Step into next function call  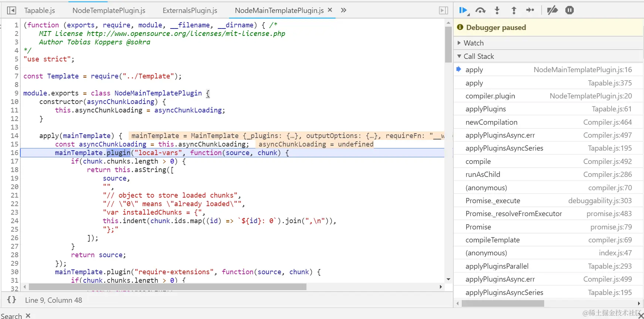coord(497,10)
